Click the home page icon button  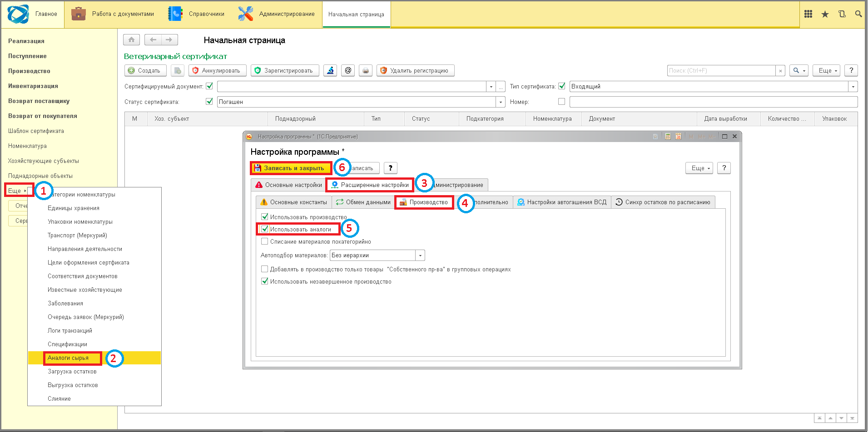[131, 40]
